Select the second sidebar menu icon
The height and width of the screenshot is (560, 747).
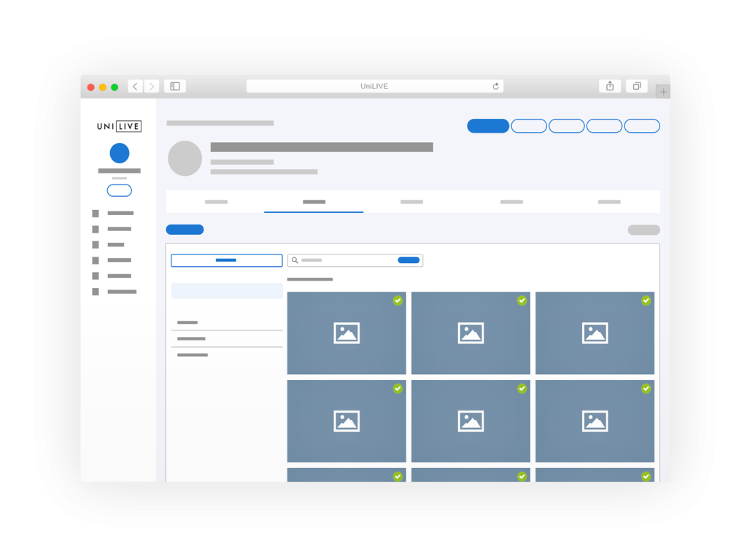(96, 229)
